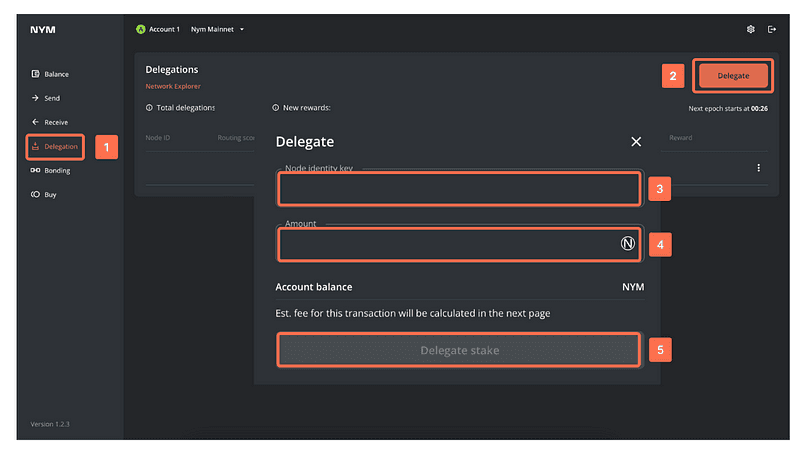This screenshot has height=451, width=800.
Task: Click the Account 1 avatar icon
Action: (x=141, y=29)
